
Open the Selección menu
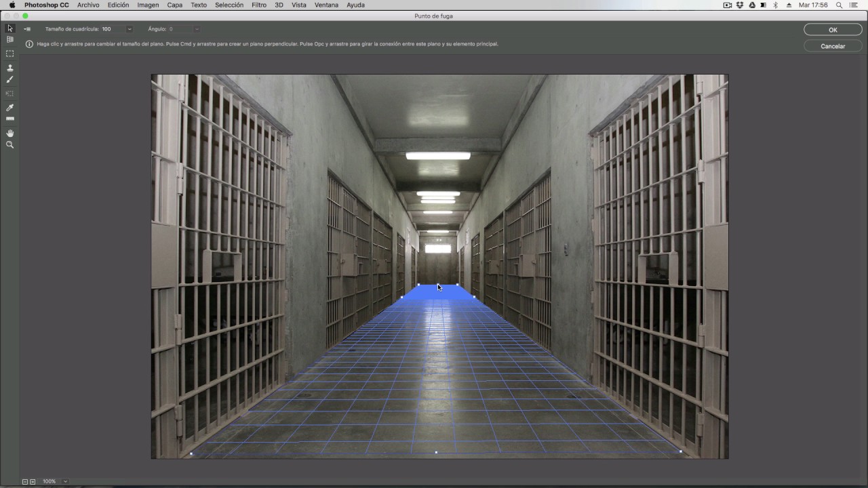[x=229, y=5]
